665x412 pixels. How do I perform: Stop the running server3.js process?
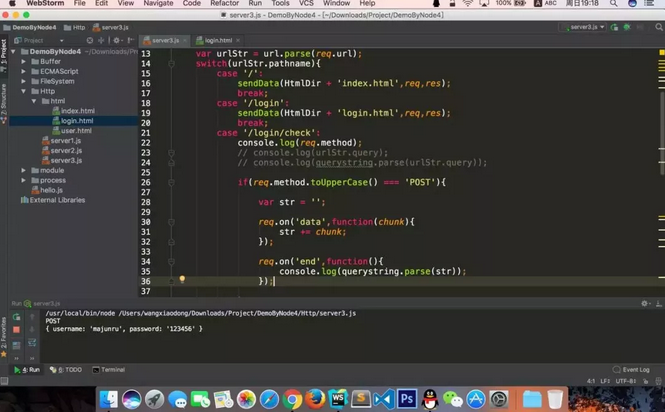coord(16,329)
